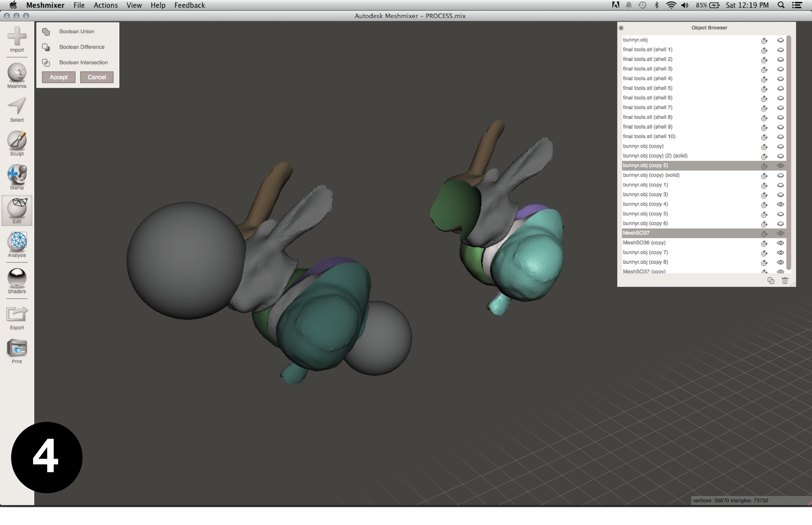812x525 pixels.
Task: Click target icon for MeshSO36 (copy)
Action: 764,243
